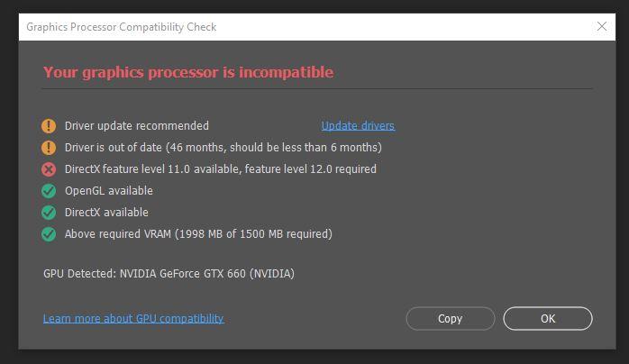The width and height of the screenshot is (629, 364).
Task: Click warning icon beside Driver update recommended
Action: [49, 126]
